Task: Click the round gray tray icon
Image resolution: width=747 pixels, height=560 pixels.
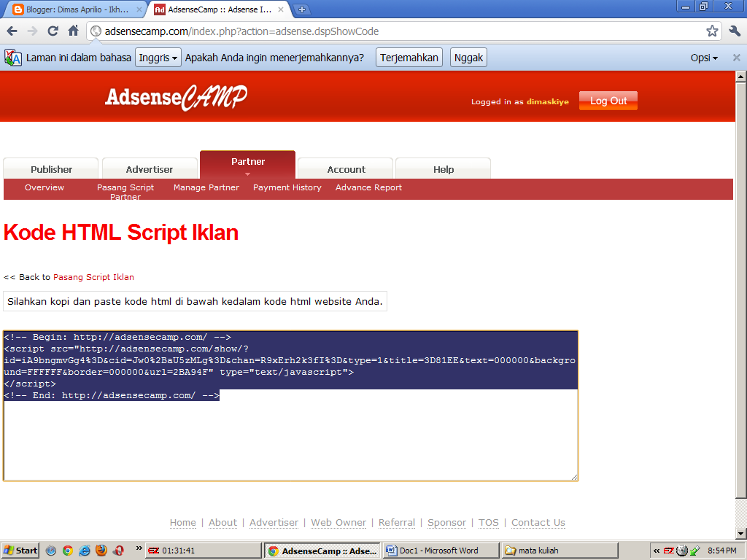Action: point(682,551)
